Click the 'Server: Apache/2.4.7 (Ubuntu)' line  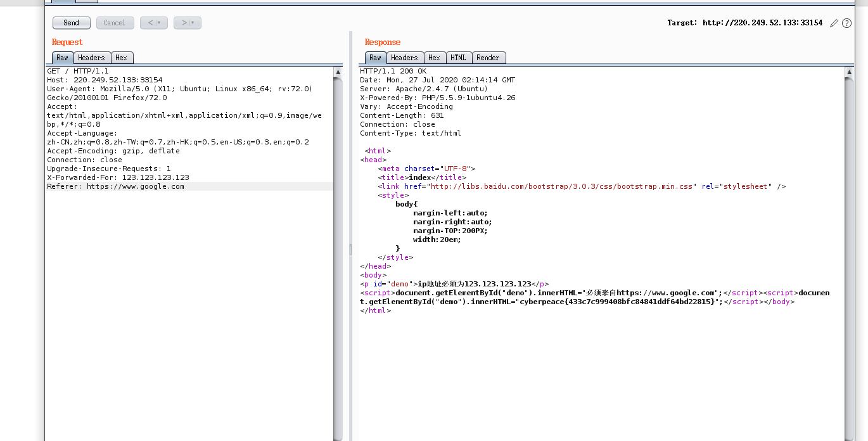point(424,89)
